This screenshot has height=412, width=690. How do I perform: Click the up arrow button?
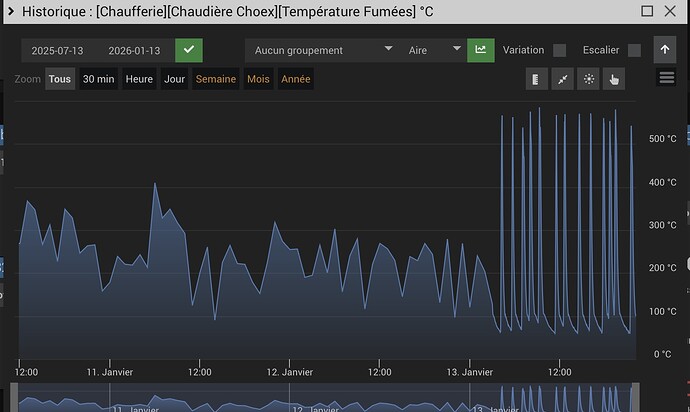click(x=665, y=50)
